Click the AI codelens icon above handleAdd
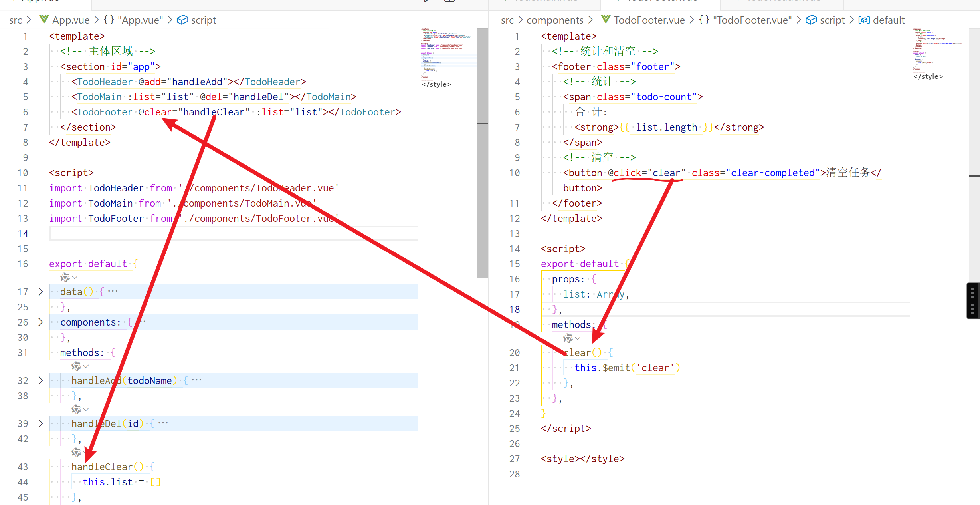Screen dimensions: 980x505 (x=76, y=366)
